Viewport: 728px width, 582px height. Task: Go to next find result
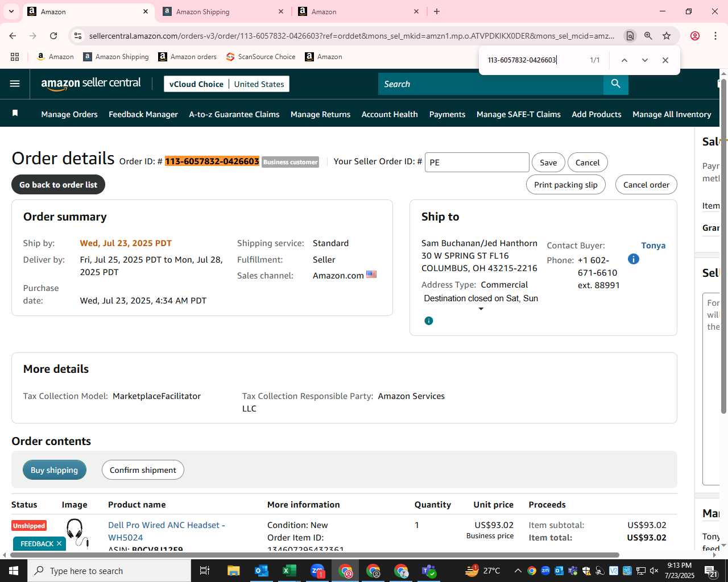point(644,60)
